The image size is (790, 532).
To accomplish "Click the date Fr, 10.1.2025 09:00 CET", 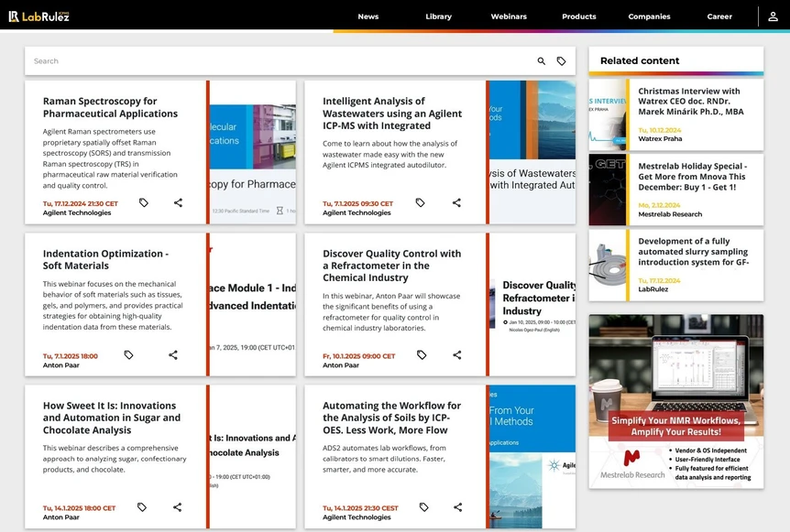I will coord(358,356).
